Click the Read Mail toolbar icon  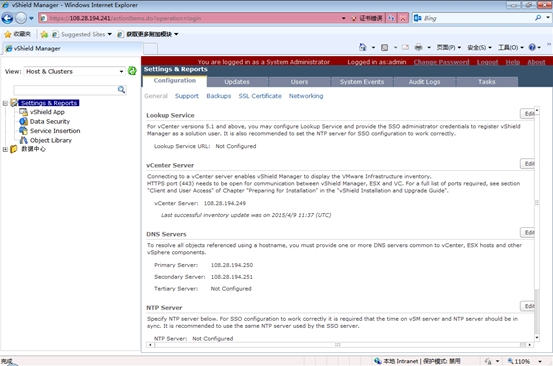[405, 47]
